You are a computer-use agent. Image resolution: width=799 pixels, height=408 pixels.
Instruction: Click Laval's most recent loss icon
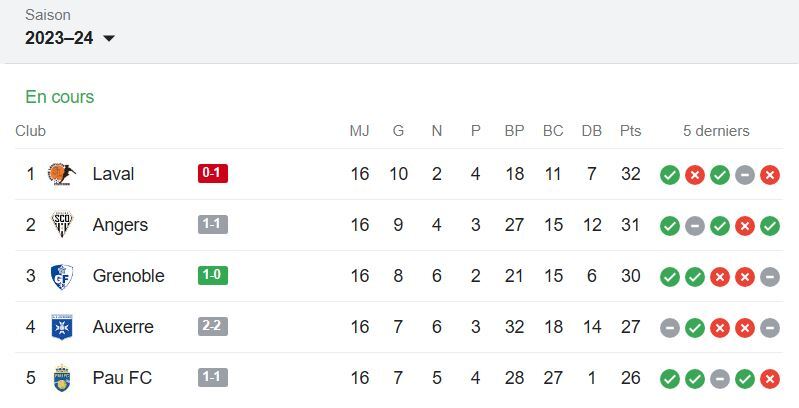(769, 175)
